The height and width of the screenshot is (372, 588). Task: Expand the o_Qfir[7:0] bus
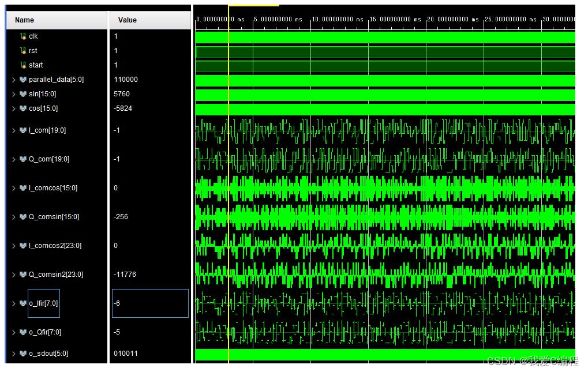coord(14,332)
